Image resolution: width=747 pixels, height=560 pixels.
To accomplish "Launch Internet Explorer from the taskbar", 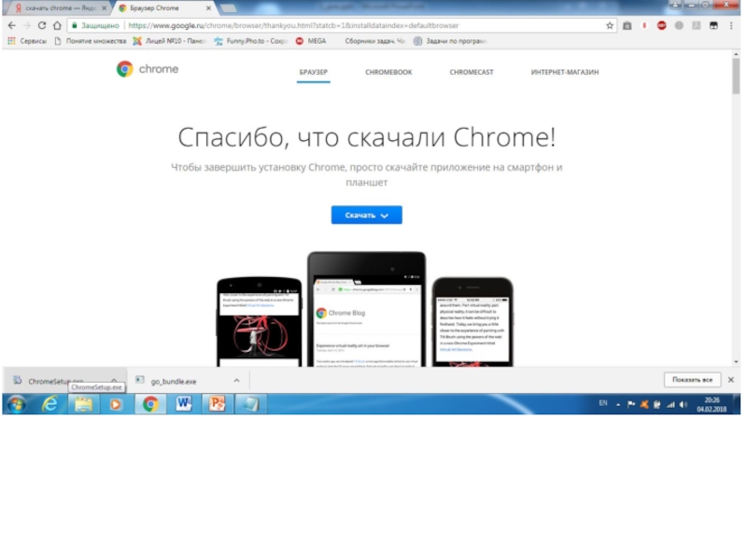I will (50, 404).
